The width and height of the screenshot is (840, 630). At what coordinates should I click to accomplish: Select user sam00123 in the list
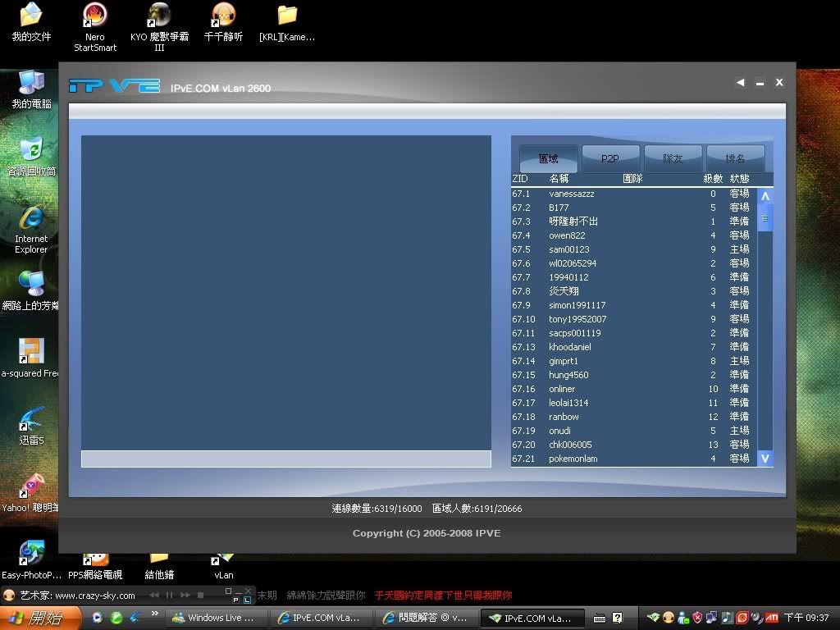[x=569, y=249]
